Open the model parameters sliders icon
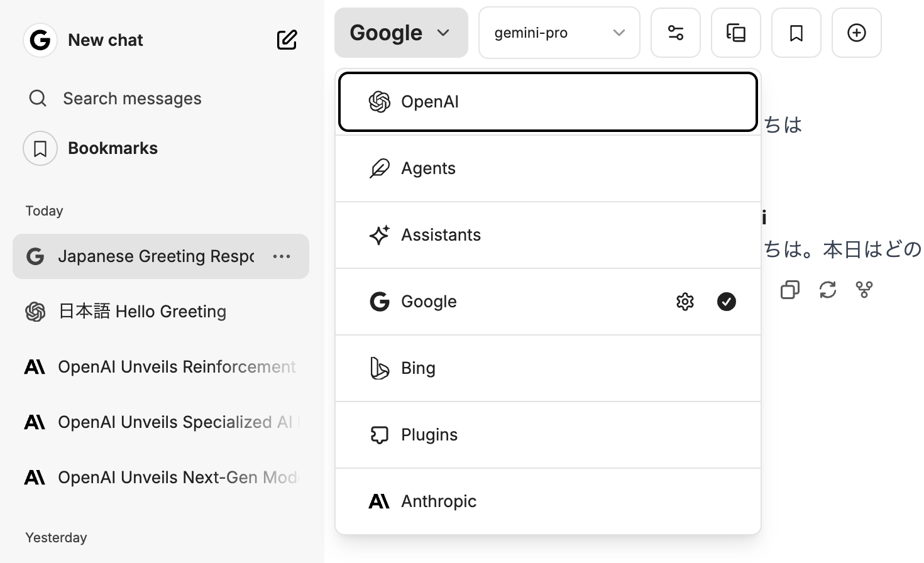The height and width of the screenshot is (563, 924). pyautogui.click(x=676, y=33)
